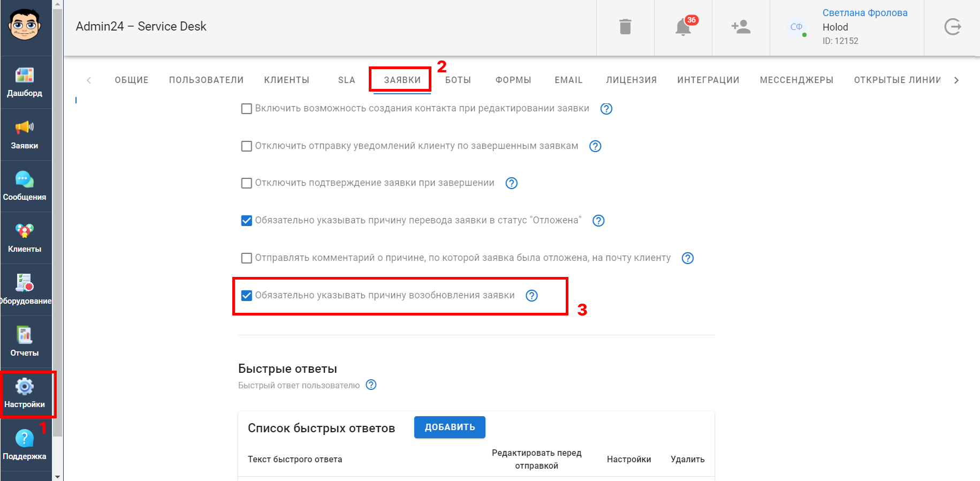Image resolution: width=980 pixels, height=481 pixels.
Task: Open Светлана Фролова profile link
Action: point(865,13)
